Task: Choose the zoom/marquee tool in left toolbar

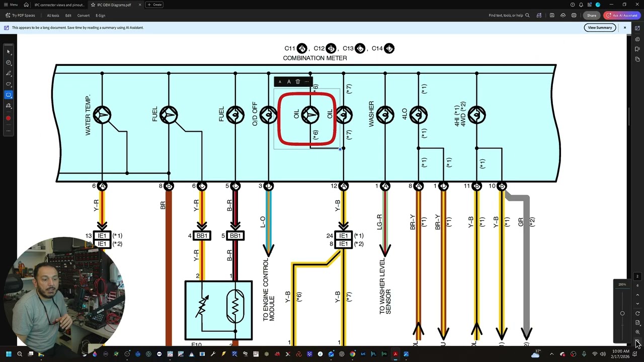Action: pyautogui.click(x=9, y=63)
